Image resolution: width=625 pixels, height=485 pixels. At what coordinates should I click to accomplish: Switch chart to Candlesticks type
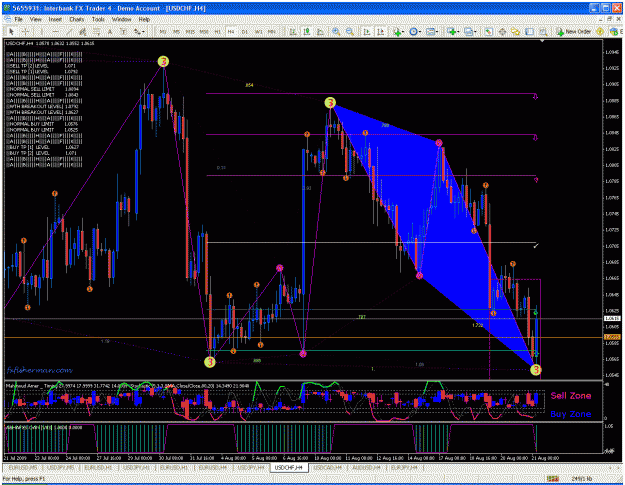(306, 31)
